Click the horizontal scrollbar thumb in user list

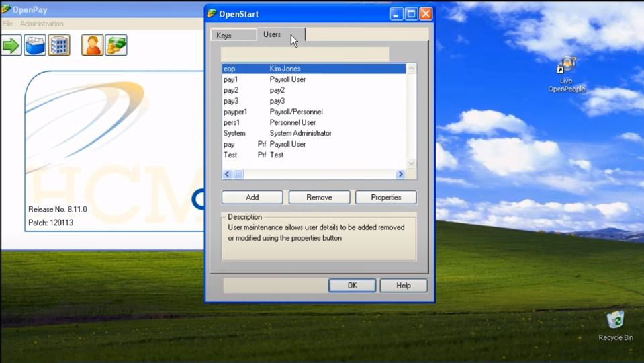click(x=238, y=174)
